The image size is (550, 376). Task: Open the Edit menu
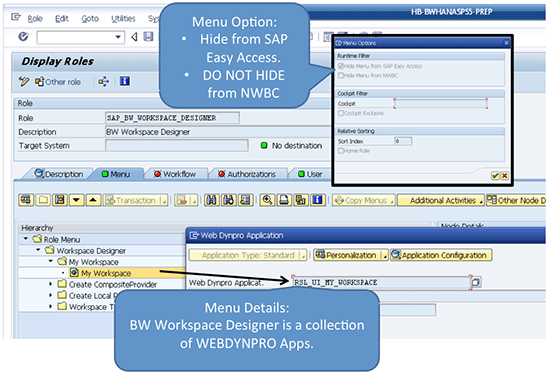(x=62, y=19)
